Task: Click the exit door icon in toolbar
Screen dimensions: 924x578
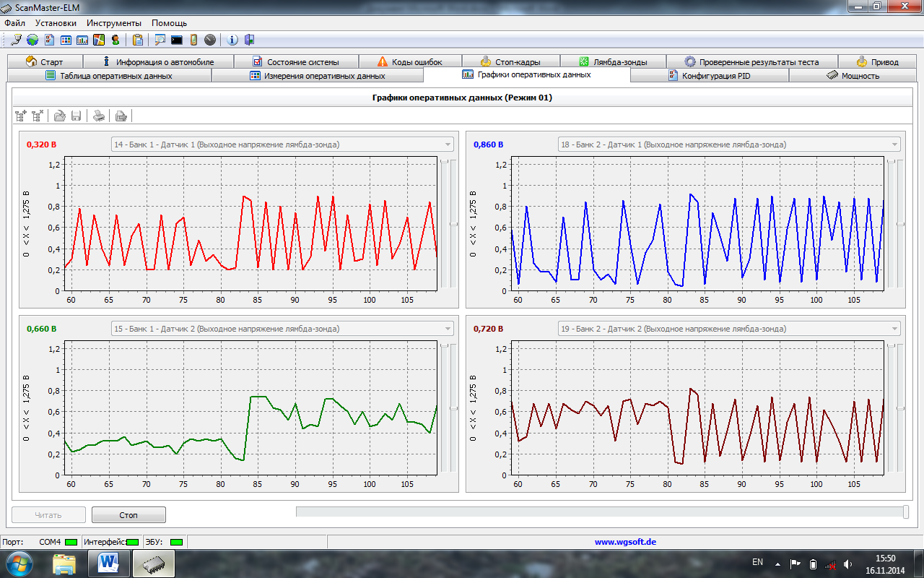Action: pyautogui.click(x=249, y=40)
